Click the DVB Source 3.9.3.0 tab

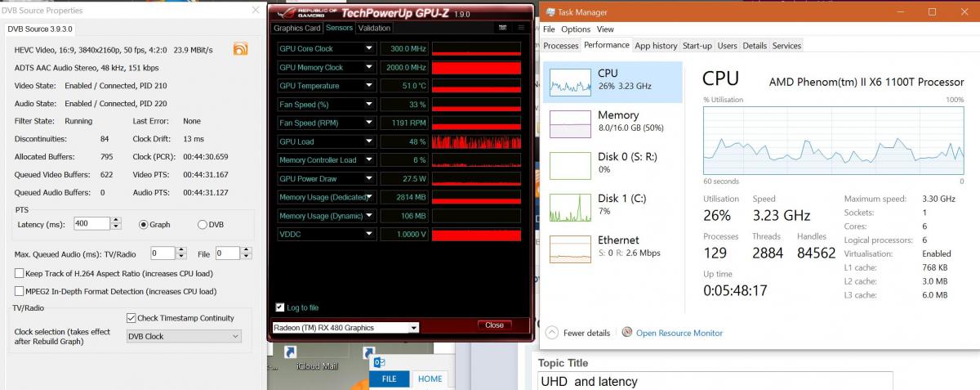(x=40, y=29)
